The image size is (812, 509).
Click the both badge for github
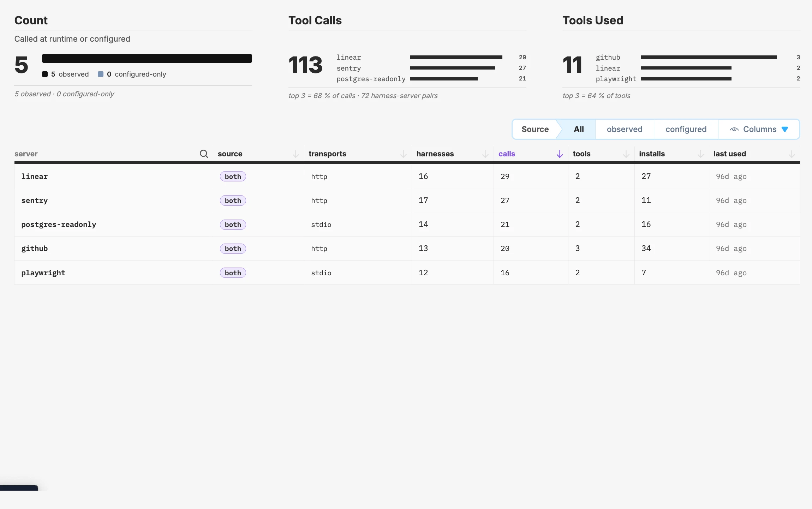pos(233,248)
